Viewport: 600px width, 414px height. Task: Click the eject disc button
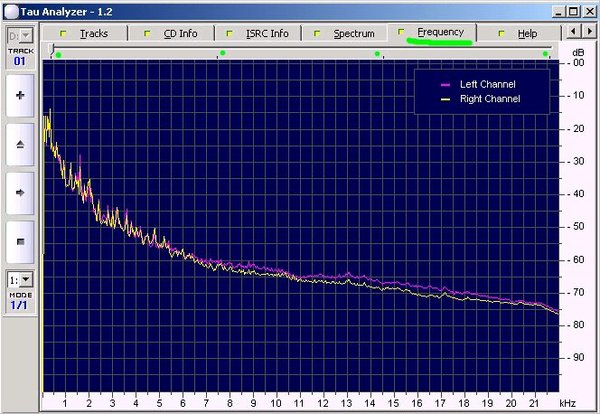20,144
